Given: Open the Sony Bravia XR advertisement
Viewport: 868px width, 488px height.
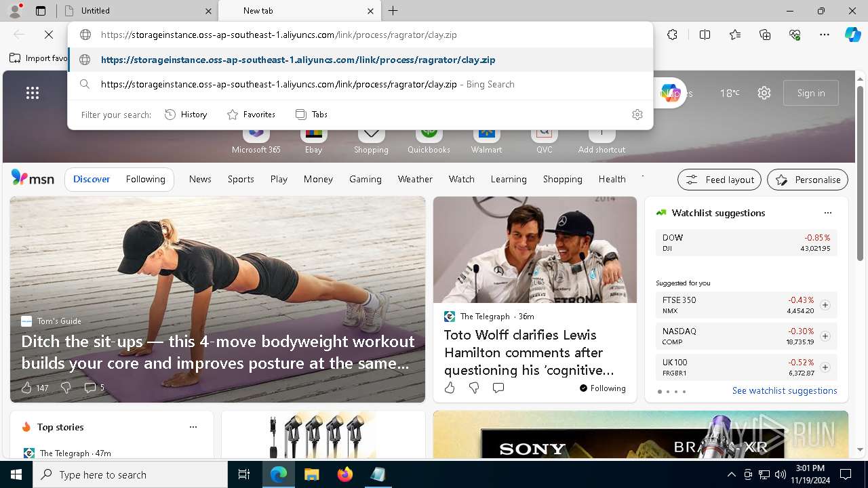Looking at the screenshot, I should 641,434.
